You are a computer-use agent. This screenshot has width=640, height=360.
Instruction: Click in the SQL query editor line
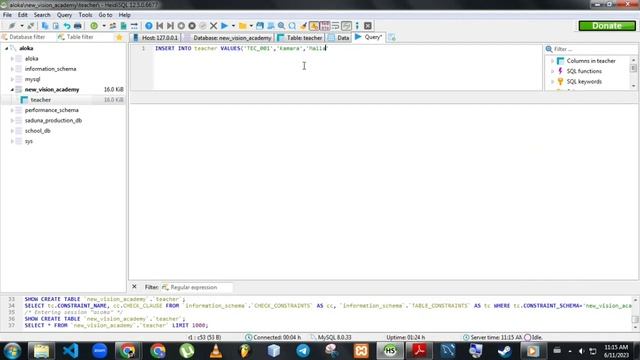[x=347, y=48]
